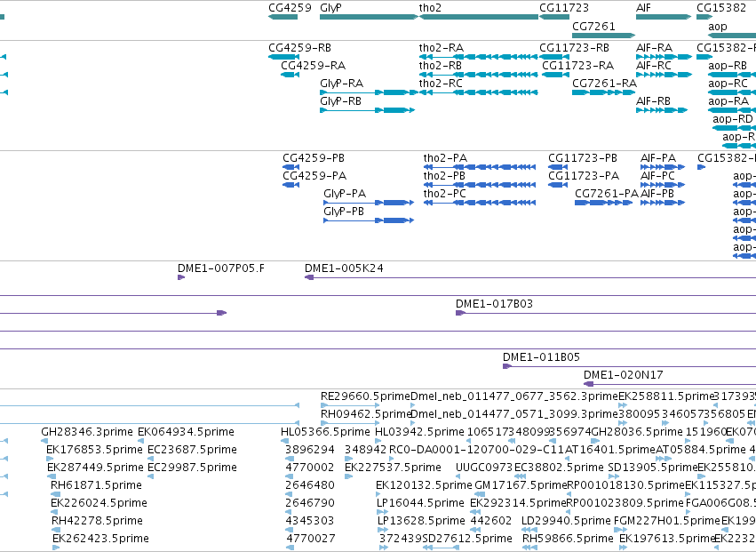Viewport: 756px width, 552px height.
Task: Open the EC23687.5prime EST label
Action: (192, 450)
